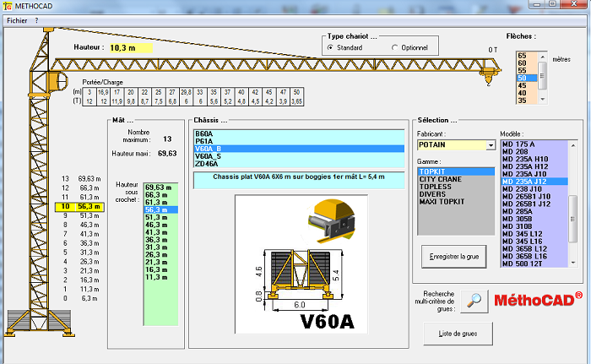Select the B60A chassis
This screenshot has height=364, width=591.
pos(299,134)
